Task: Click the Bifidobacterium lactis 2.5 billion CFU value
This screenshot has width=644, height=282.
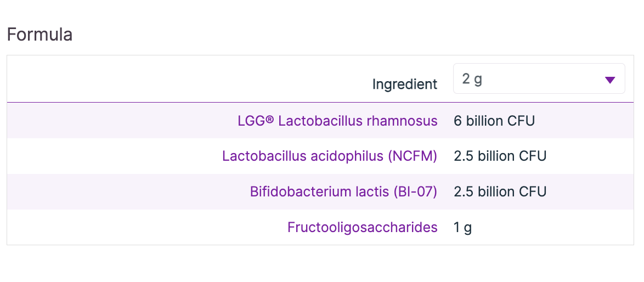Action: (500, 192)
